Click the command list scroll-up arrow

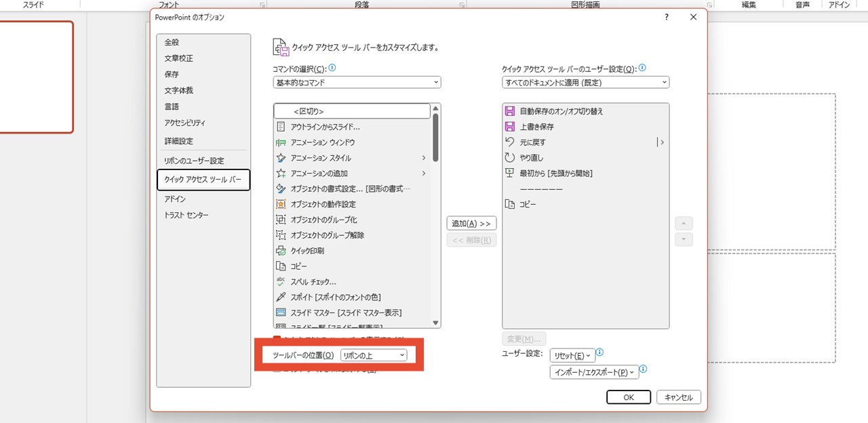[435, 107]
